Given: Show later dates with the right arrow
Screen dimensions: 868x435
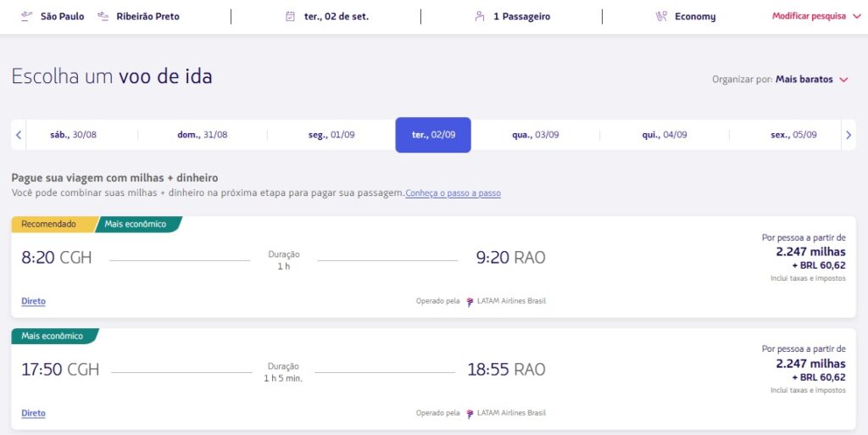Looking at the screenshot, I should [x=849, y=135].
